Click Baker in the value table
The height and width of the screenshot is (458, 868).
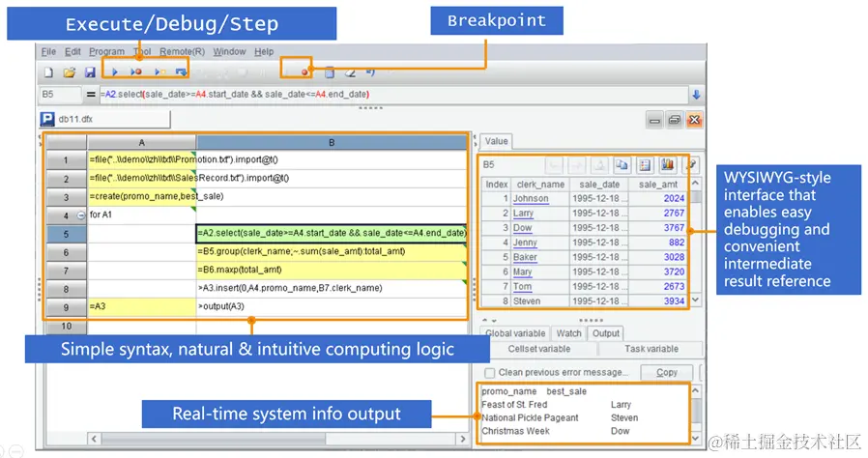(525, 257)
